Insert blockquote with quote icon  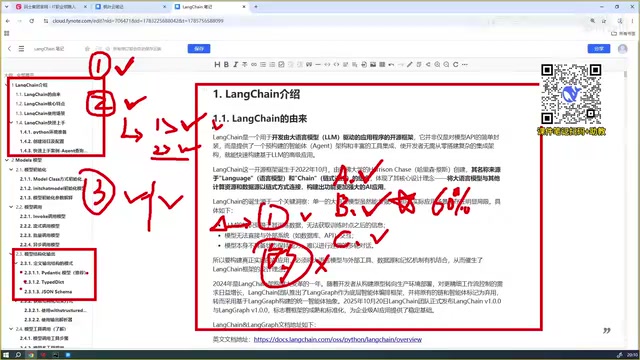click(309, 64)
